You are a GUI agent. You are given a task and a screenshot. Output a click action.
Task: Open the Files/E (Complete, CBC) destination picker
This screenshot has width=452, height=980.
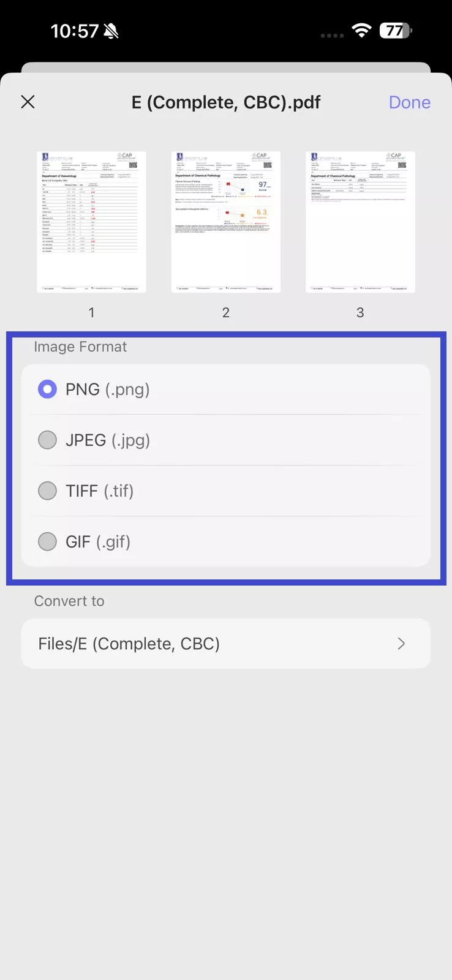(x=226, y=644)
